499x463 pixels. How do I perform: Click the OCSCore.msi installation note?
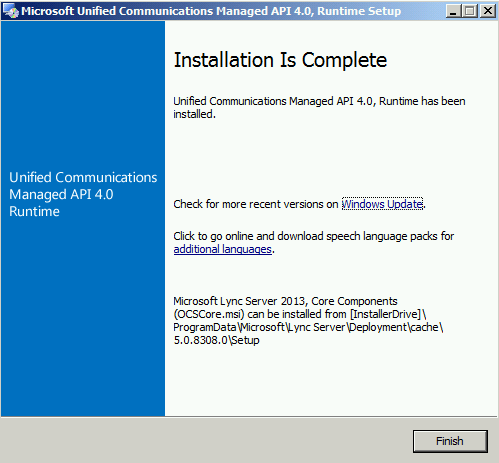[308, 320]
